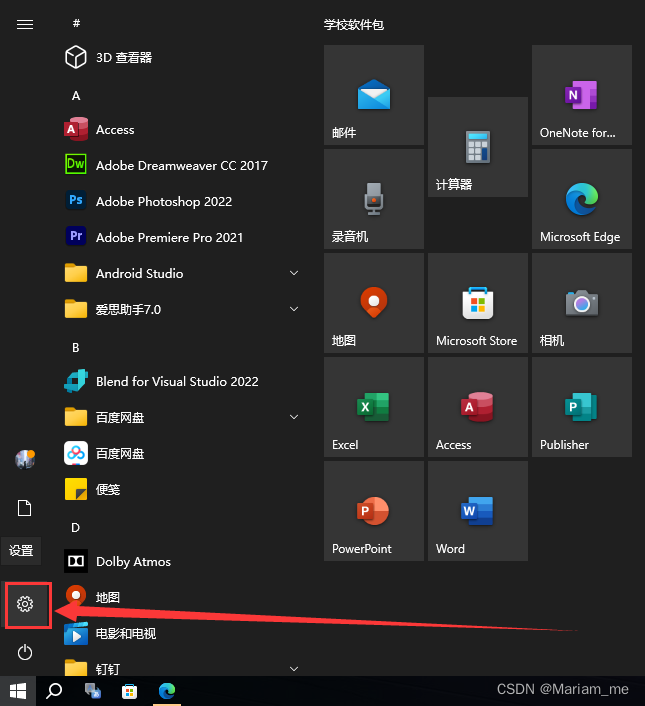
Task: Open the user account avatar
Action: (x=25, y=459)
